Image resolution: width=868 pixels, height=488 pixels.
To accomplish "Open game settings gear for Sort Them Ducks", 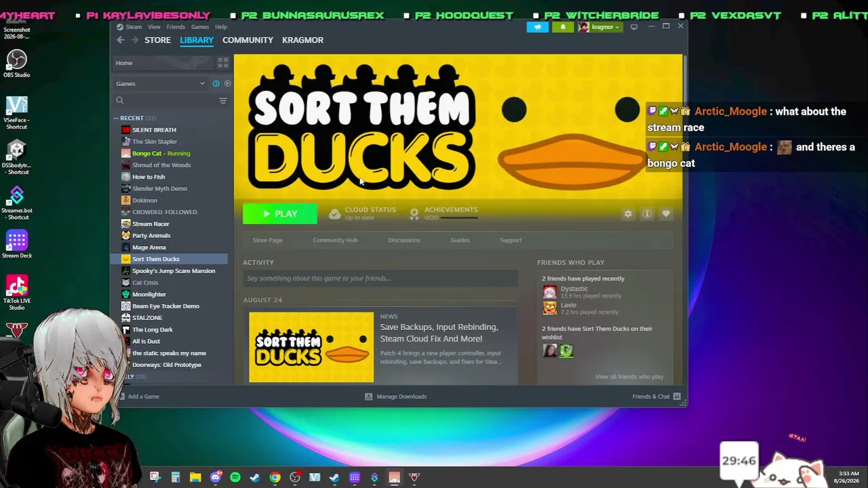I will point(628,213).
